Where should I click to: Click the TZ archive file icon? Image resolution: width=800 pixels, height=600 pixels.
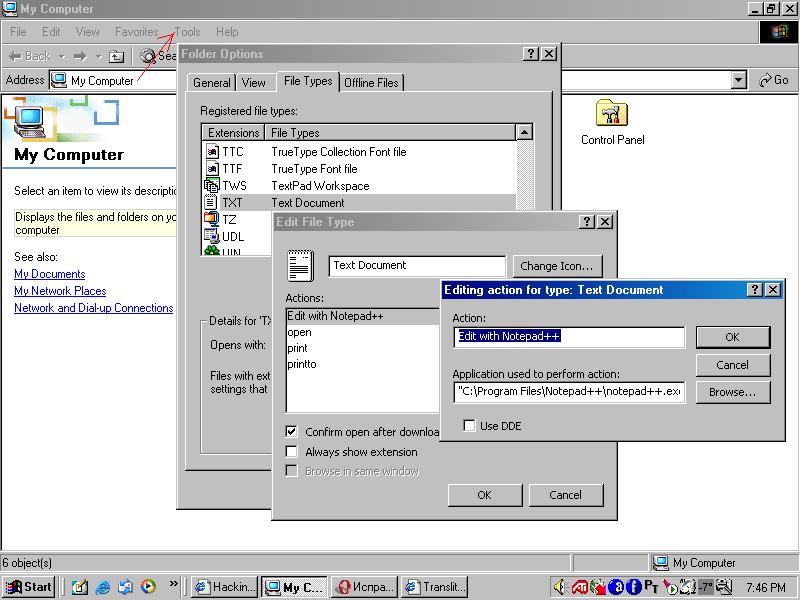coord(211,219)
